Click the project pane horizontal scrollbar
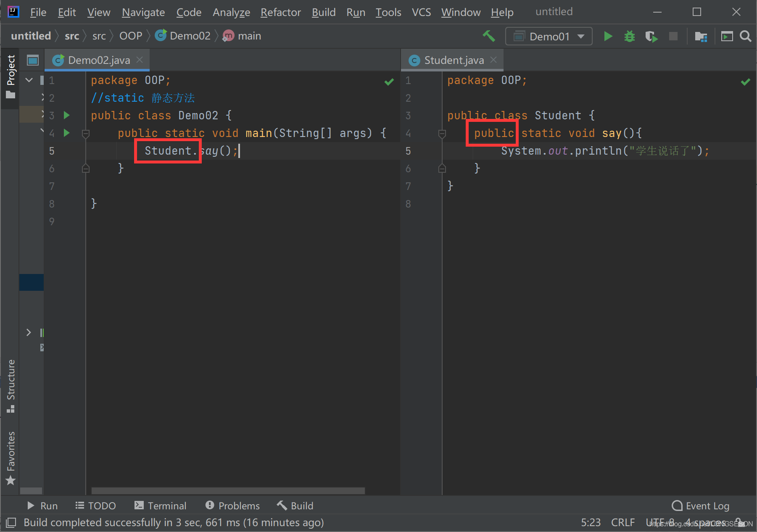757x532 pixels. coord(31,490)
